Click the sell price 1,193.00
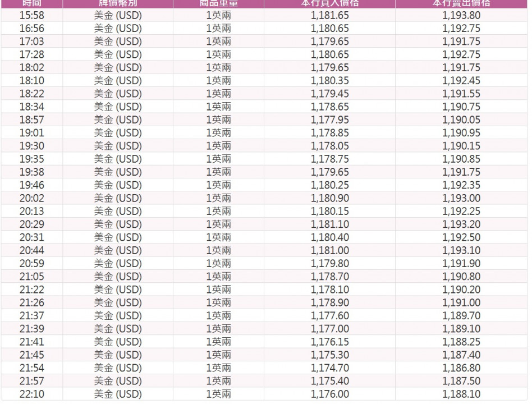 pos(461,198)
